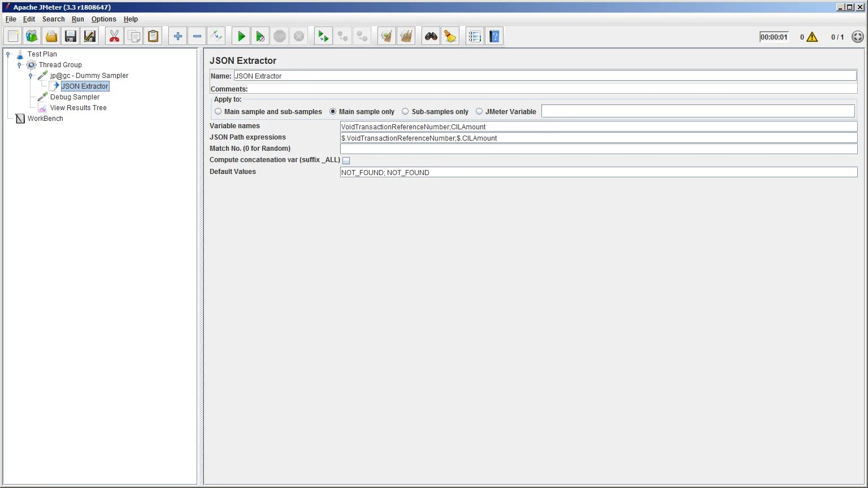Clear results with the single broom icon
Screen dimensions: 868x488
pos(387,37)
